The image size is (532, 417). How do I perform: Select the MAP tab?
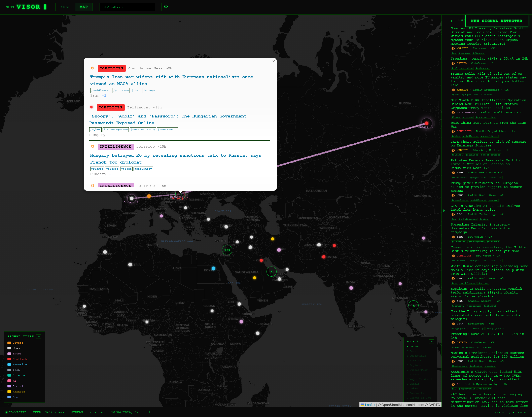[83, 7]
